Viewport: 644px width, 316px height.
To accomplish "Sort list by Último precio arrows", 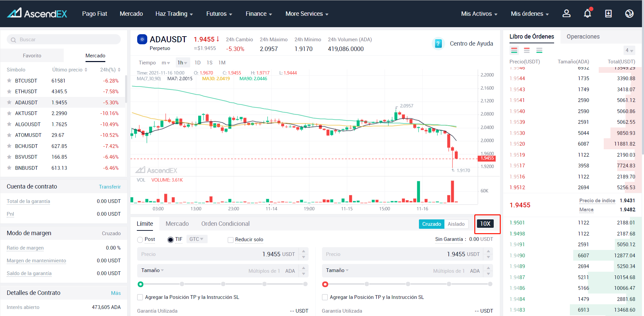I will tap(86, 70).
